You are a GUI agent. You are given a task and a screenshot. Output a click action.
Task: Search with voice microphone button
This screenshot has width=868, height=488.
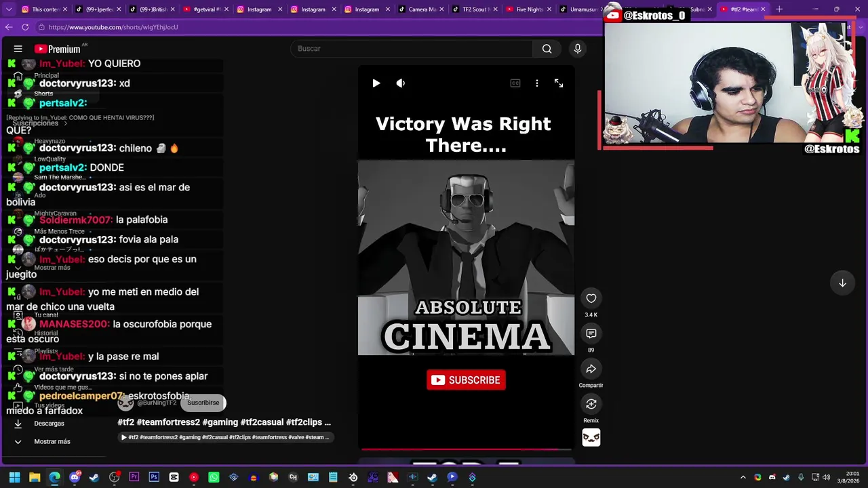[x=578, y=49]
